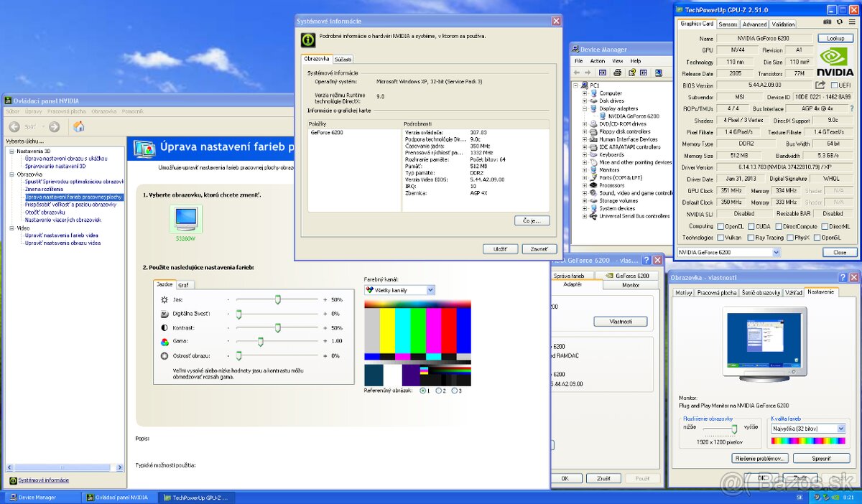Select the S3260W monitor icon

(x=186, y=218)
